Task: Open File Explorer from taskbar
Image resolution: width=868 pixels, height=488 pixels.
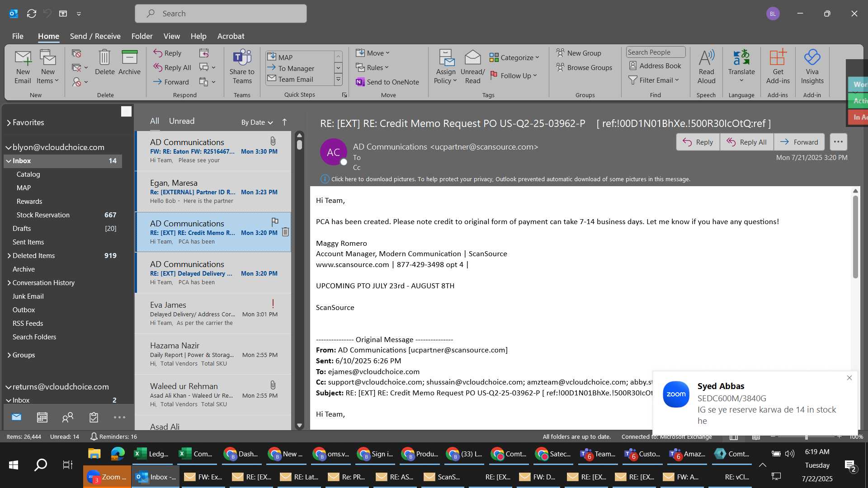Action: (94, 454)
